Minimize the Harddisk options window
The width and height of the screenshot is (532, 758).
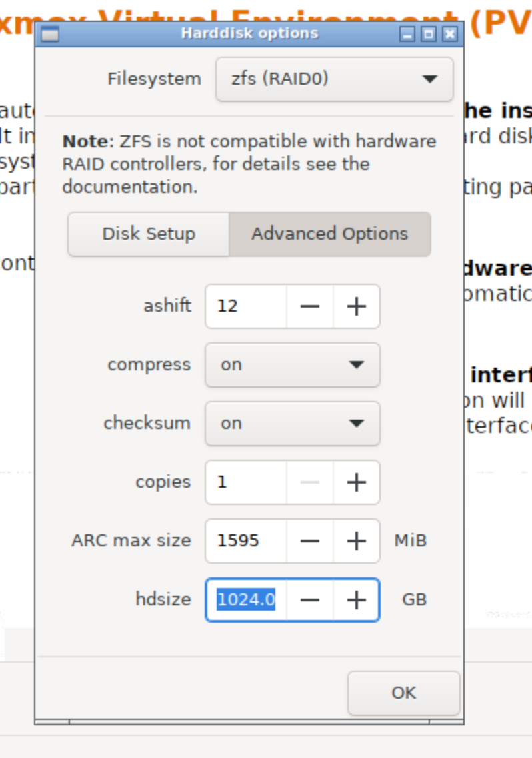point(407,34)
